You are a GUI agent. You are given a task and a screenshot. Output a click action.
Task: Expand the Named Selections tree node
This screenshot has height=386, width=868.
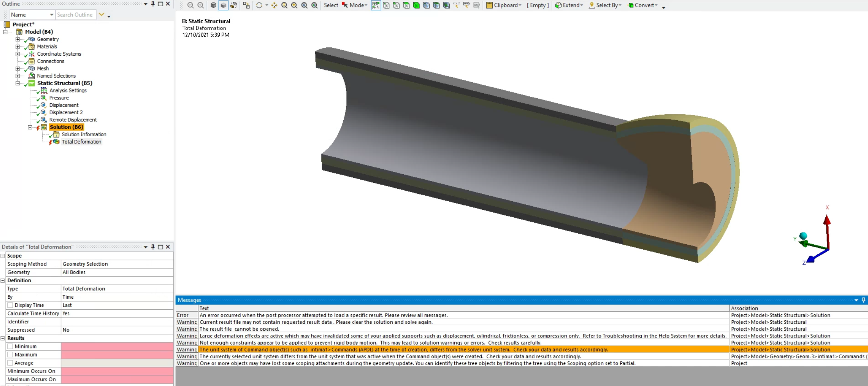(18, 76)
